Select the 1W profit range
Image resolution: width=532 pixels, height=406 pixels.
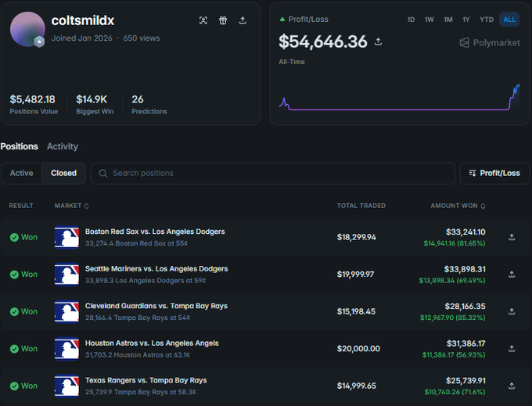430,20
